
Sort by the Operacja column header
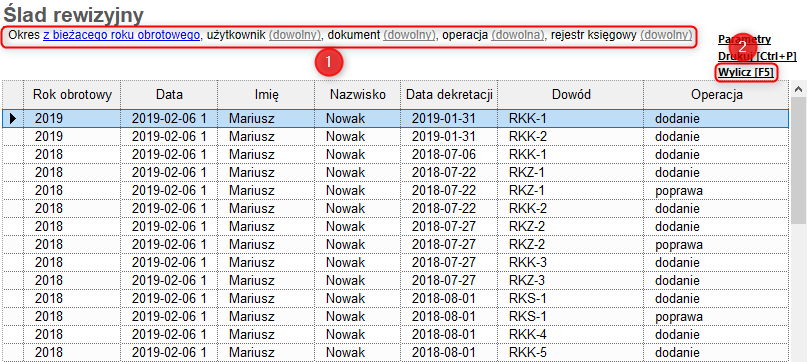716,95
